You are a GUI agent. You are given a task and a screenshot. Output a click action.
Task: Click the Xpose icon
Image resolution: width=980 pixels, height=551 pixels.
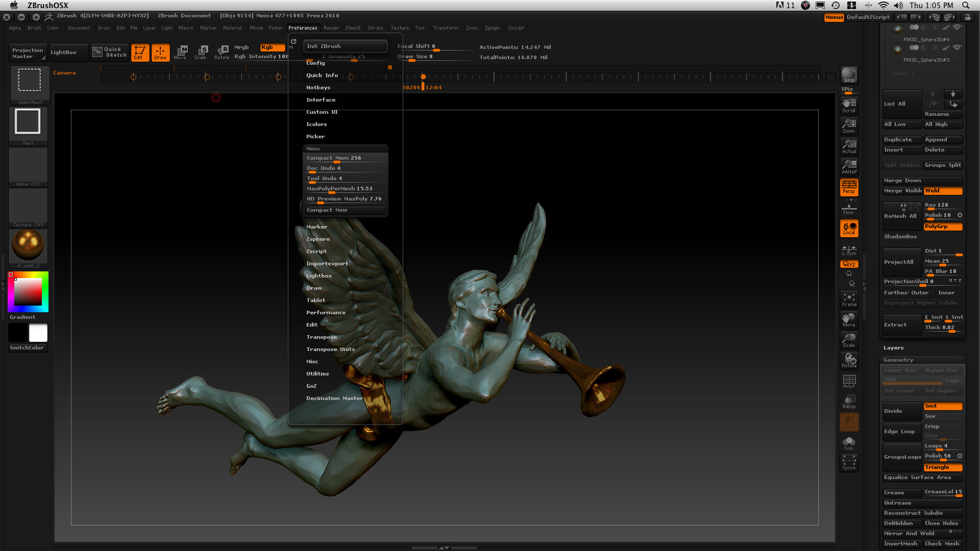click(849, 463)
